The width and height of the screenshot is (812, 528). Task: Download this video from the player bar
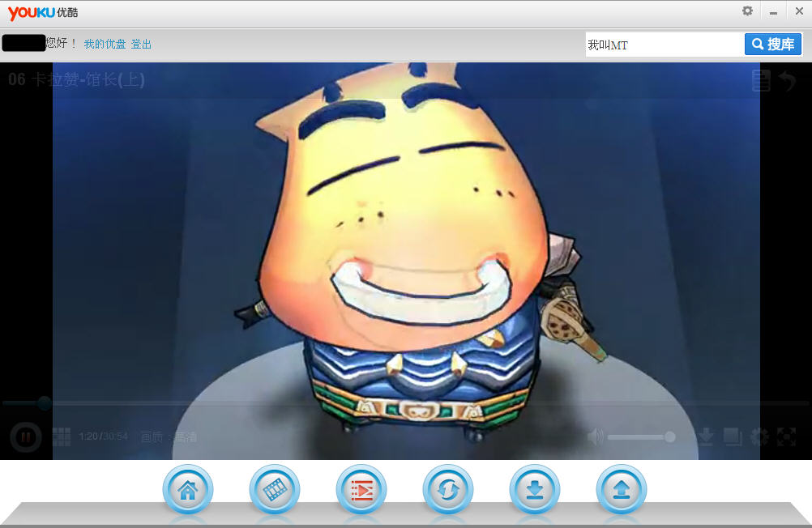pyautogui.click(x=705, y=436)
